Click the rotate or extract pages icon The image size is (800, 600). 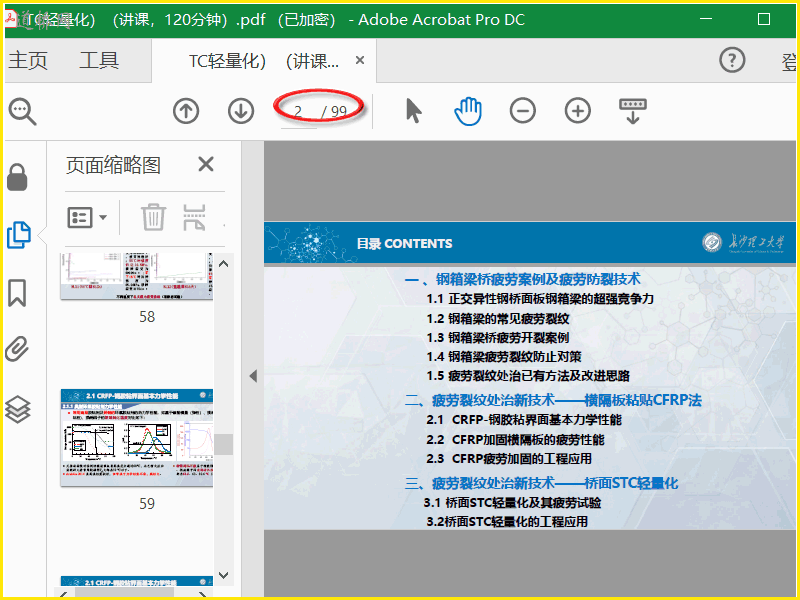pyautogui.click(x=194, y=217)
